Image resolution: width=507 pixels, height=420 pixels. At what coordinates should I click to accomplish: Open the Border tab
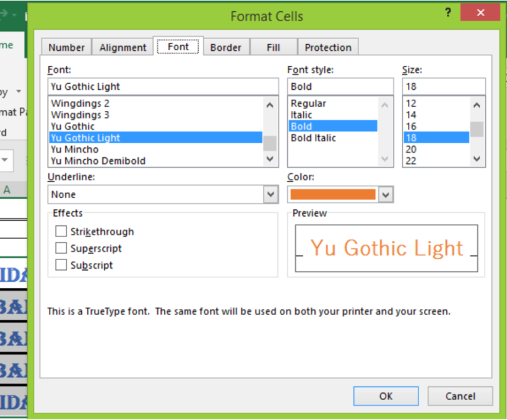[226, 48]
